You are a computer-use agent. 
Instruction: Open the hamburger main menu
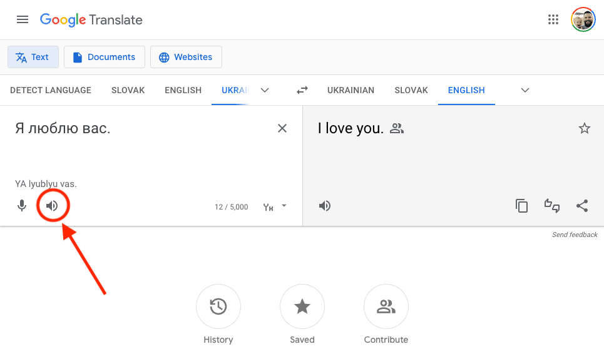[23, 19]
